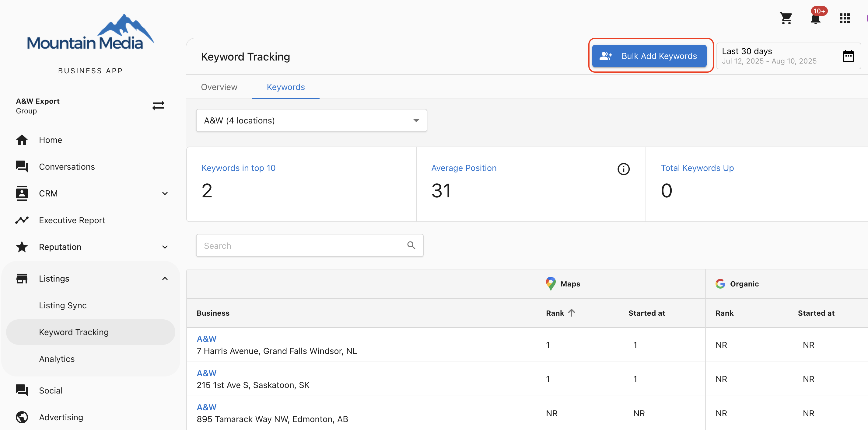The image size is (868, 430).
Task: Click the Organic column group label
Action: coord(744,284)
